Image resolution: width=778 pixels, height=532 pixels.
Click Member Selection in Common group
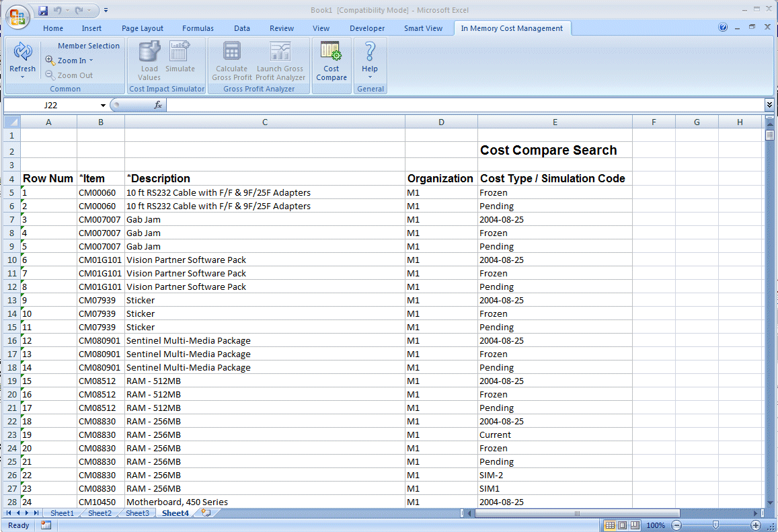(88, 46)
